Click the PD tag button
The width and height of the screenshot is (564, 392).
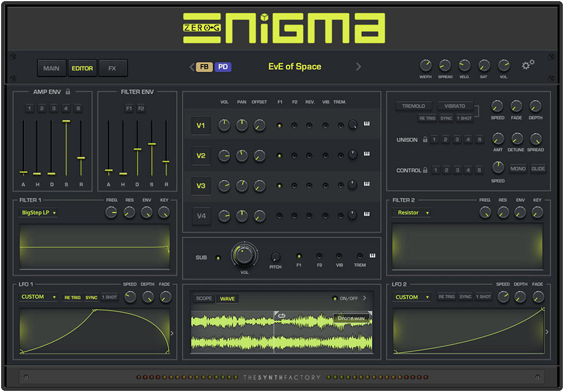tap(223, 67)
